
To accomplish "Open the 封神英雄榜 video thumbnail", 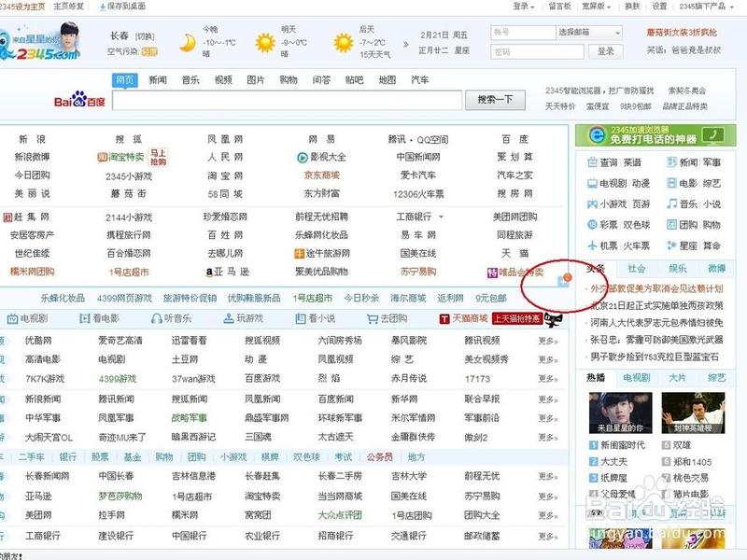I will 693,413.
